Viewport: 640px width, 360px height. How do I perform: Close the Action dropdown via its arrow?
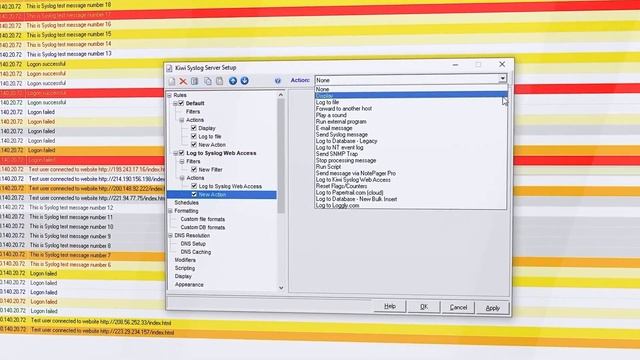pos(502,79)
